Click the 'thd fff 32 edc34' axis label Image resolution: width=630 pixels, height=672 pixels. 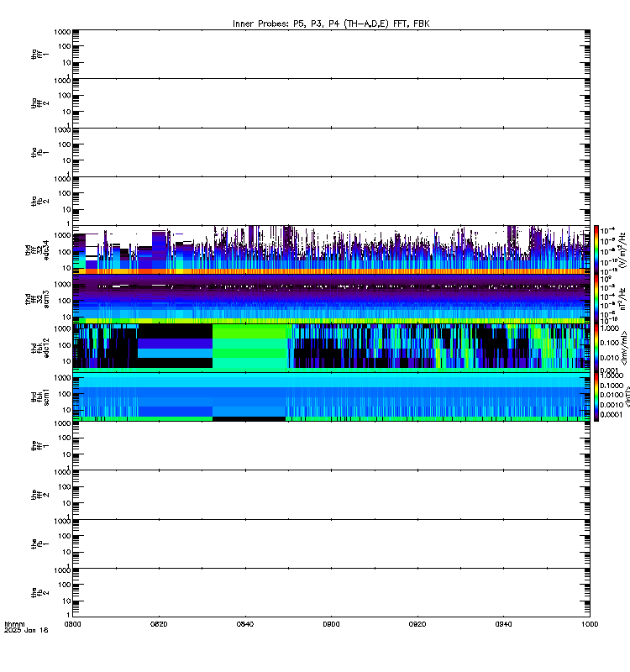[37, 250]
